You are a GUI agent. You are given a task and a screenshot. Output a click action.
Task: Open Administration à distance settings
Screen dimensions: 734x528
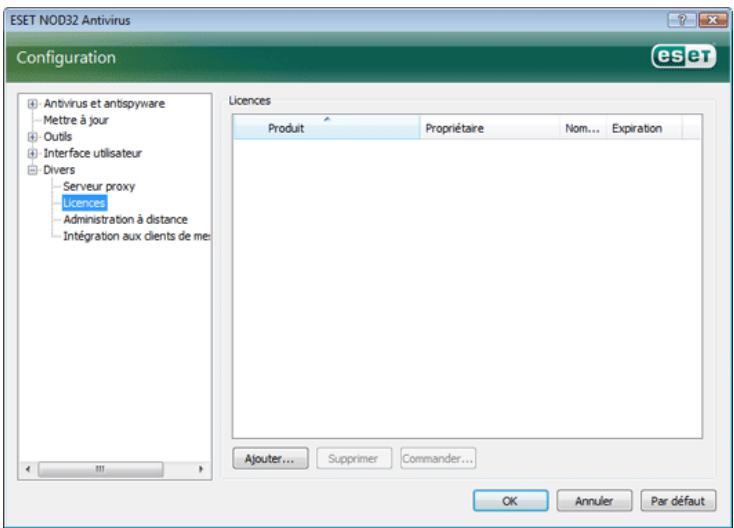(125, 220)
